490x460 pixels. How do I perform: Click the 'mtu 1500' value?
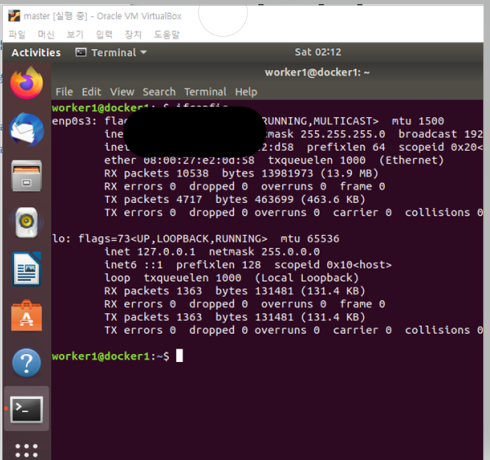pyautogui.click(x=418, y=121)
